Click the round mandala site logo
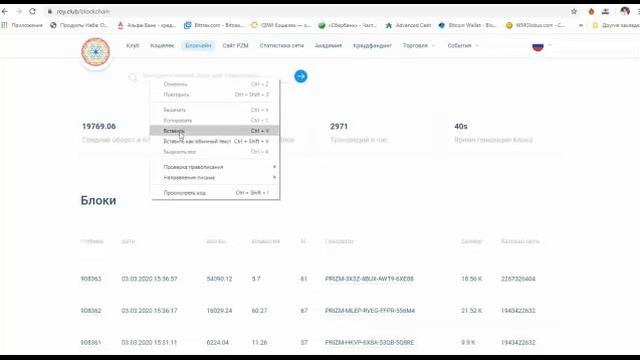Viewport: 640px width, 360px height. click(x=96, y=52)
